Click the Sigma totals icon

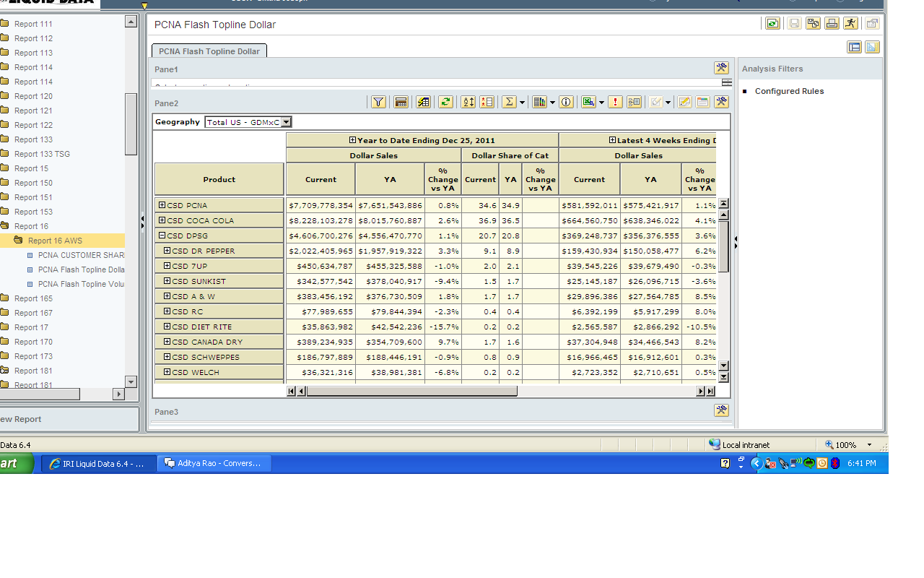point(509,102)
